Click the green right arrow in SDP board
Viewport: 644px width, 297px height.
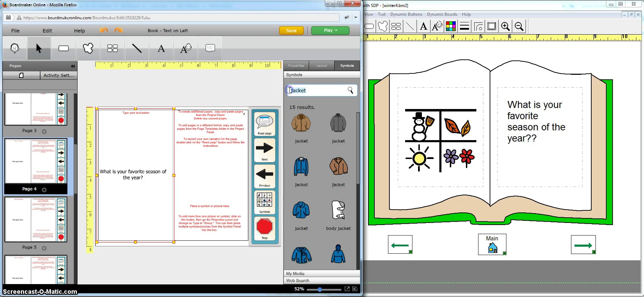(583, 245)
